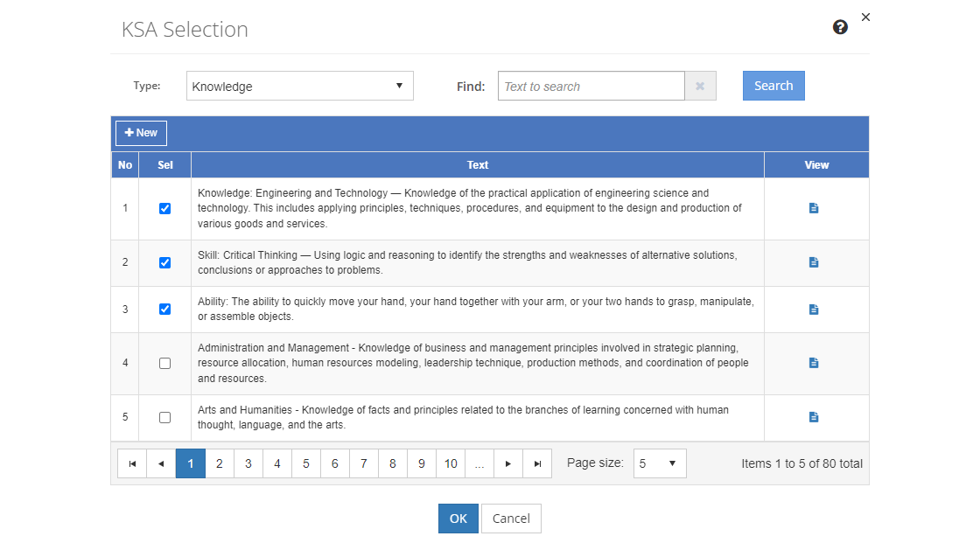The height and width of the screenshot is (550, 980).
Task: Clear the Find search text
Action: pyautogui.click(x=700, y=87)
